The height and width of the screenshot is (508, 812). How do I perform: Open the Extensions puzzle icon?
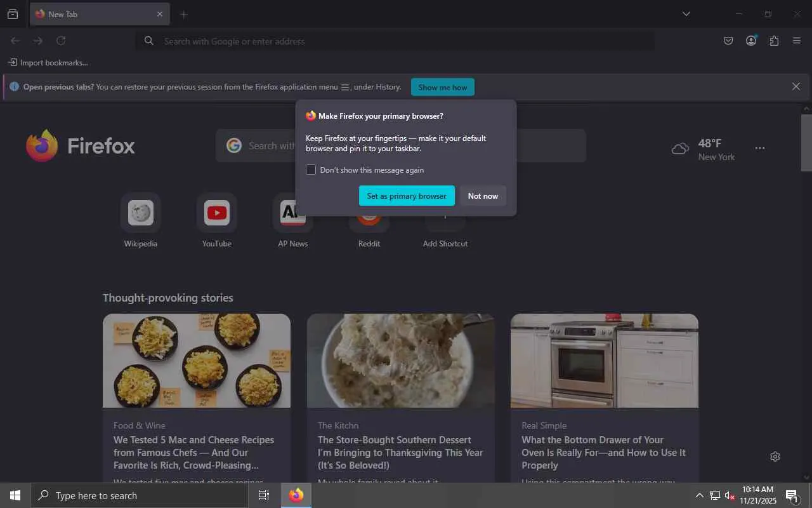click(x=774, y=41)
